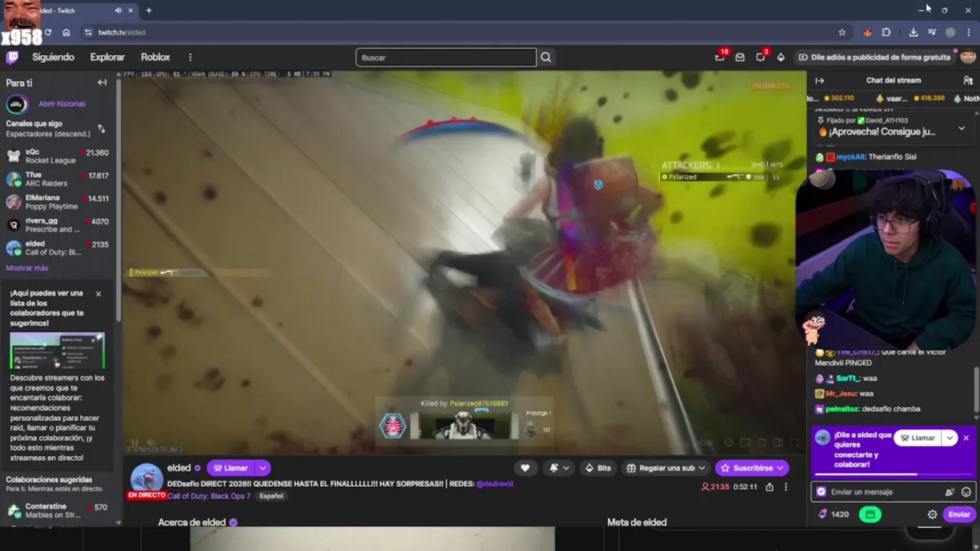
Task: Open the Twitch home logo
Action: point(11,57)
